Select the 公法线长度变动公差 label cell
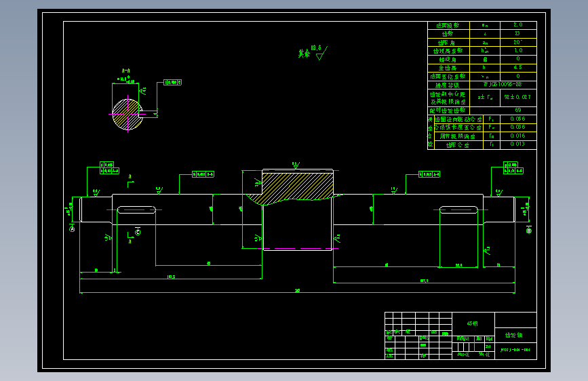Screen dimensions: 588x381 tap(458, 127)
